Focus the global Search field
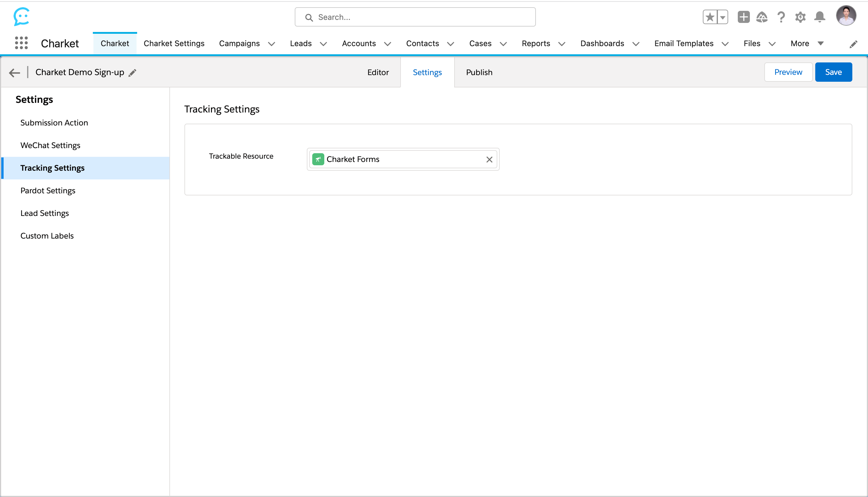Image resolution: width=868 pixels, height=497 pixels. tap(415, 17)
